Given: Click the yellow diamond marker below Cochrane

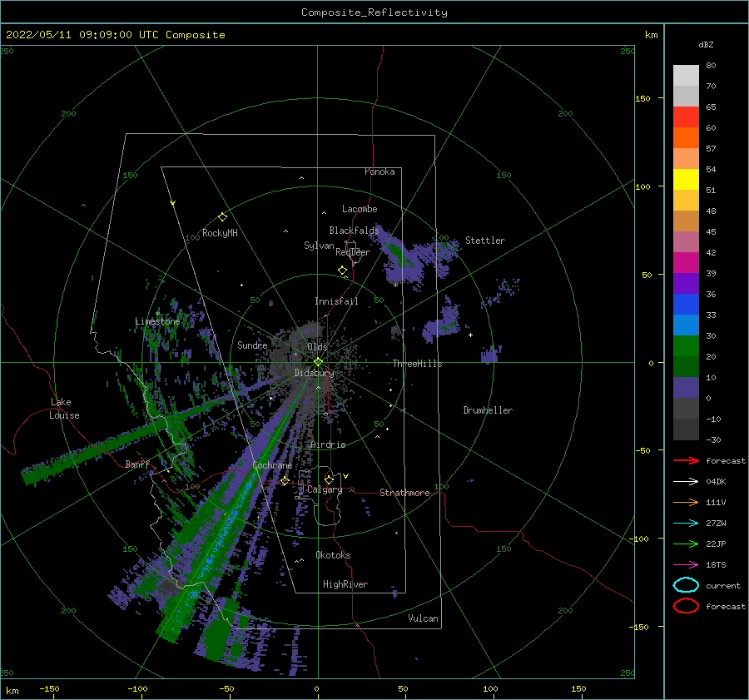Looking at the screenshot, I should [285, 480].
